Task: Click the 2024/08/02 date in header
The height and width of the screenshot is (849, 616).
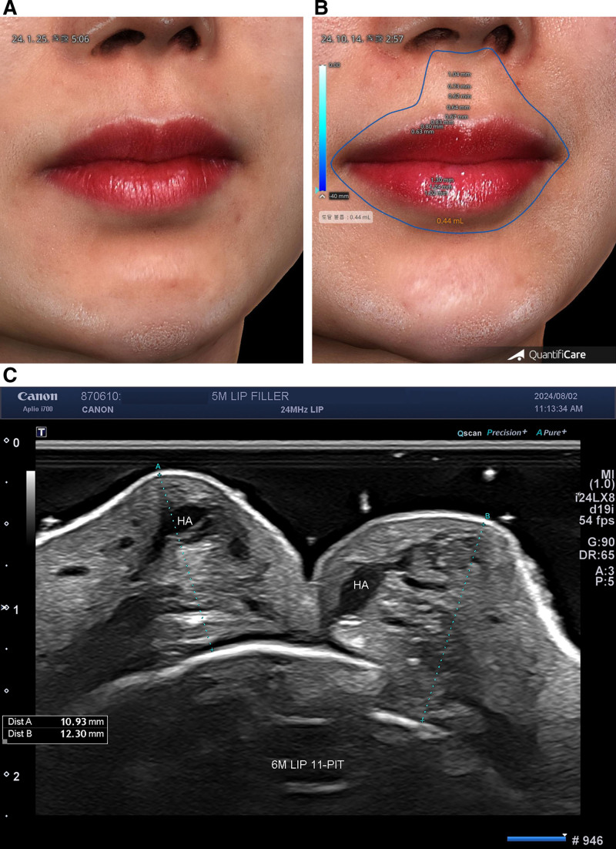Action: [557, 397]
